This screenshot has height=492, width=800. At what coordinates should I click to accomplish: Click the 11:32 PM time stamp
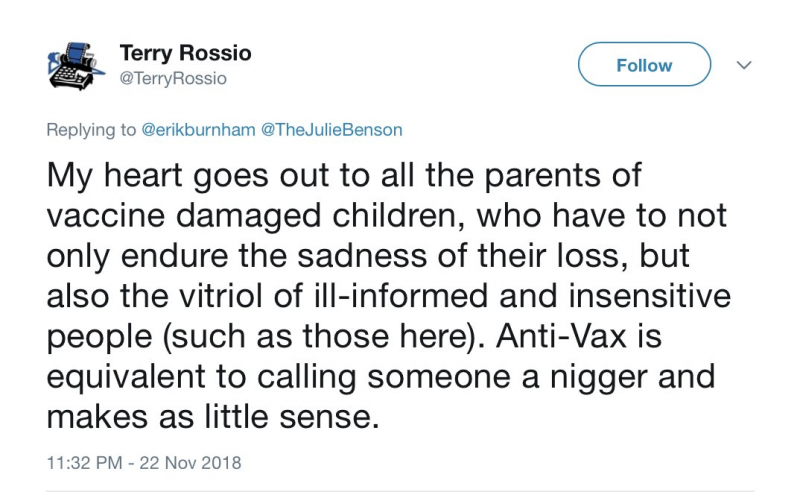[x=85, y=463]
